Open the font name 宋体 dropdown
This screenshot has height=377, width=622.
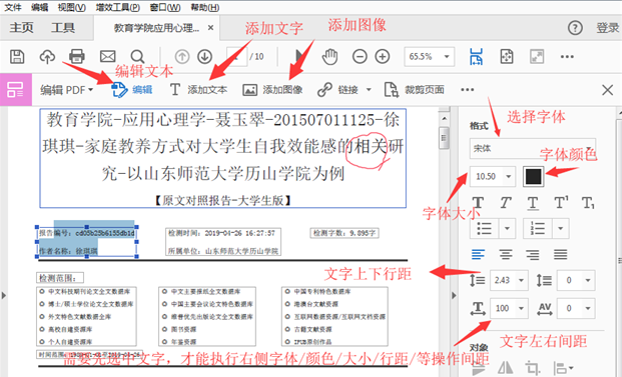coord(533,148)
